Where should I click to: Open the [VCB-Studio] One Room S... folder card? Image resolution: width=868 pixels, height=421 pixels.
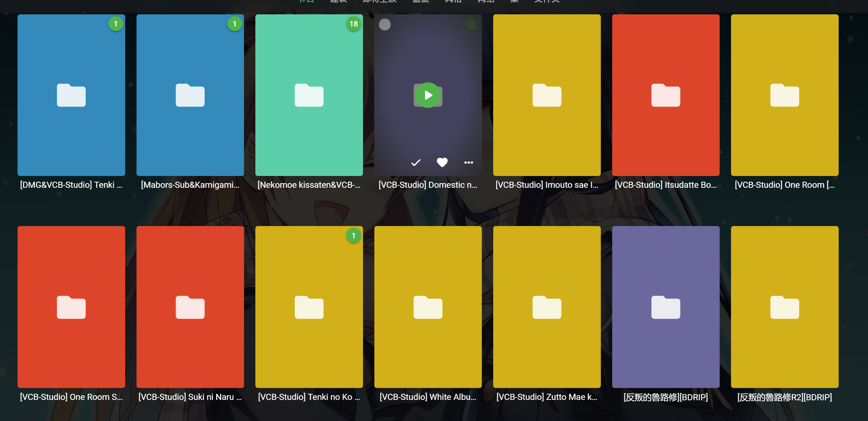(71, 307)
